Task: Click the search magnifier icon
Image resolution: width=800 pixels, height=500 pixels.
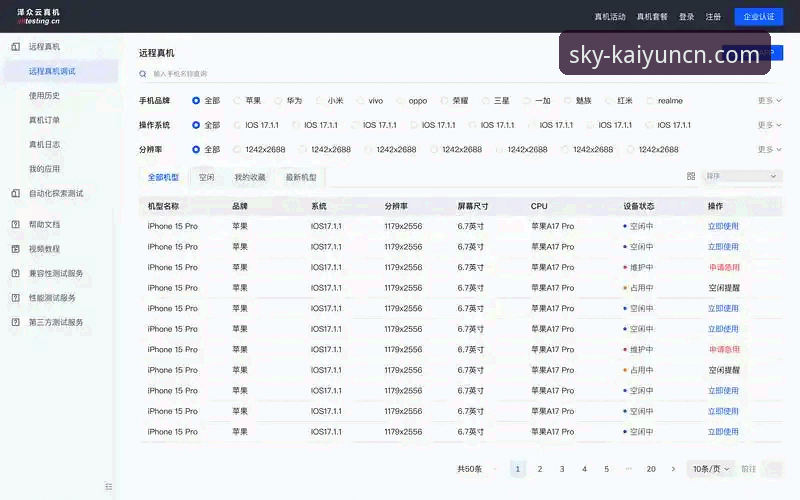Action: click(x=143, y=74)
